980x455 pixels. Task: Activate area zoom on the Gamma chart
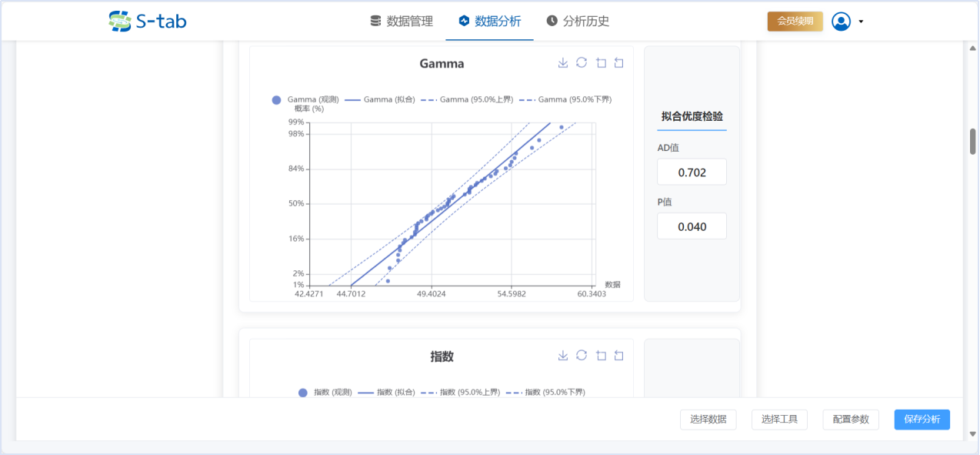click(601, 63)
